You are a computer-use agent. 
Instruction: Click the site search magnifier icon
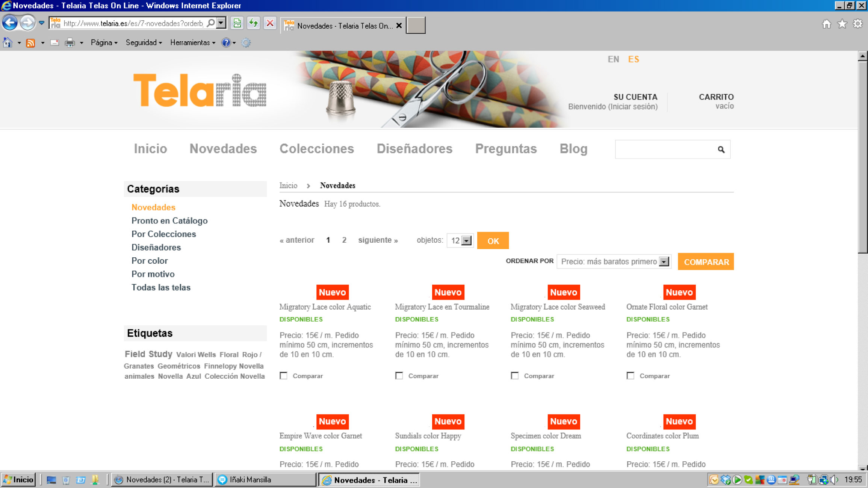(721, 150)
